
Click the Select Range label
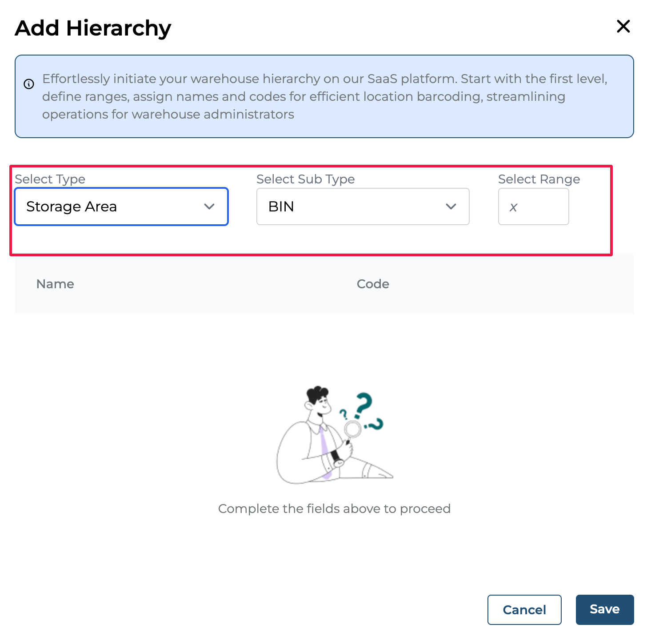[x=539, y=179]
